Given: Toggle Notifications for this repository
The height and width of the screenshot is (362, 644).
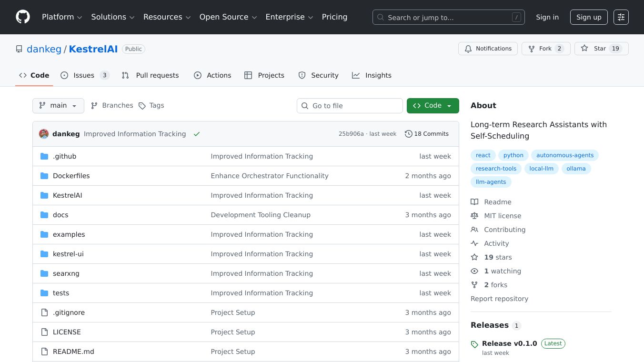Looking at the screenshot, I should [x=488, y=49].
